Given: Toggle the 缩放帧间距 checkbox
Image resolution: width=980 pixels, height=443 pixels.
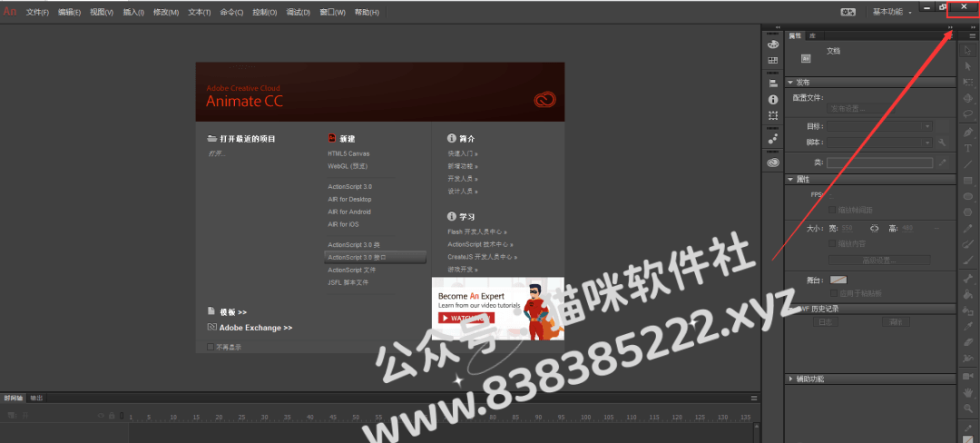Looking at the screenshot, I should tap(832, 210).
